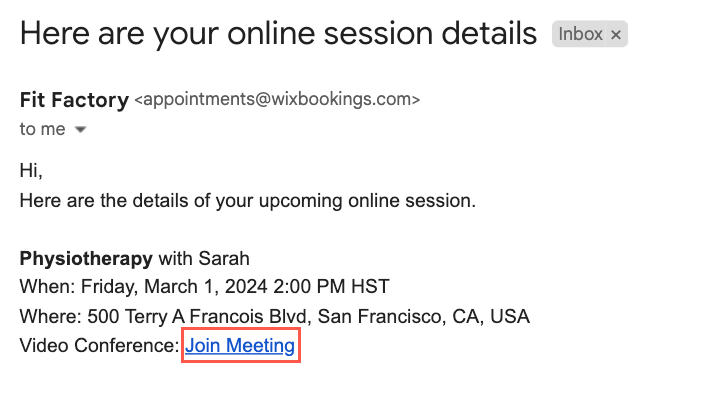Click the email subject heading
This screenshot has width=716, height=409.
point(278,34)
